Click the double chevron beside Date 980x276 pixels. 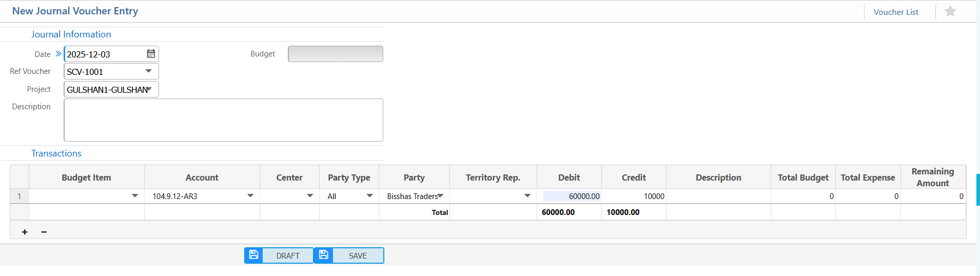(58, 54)
